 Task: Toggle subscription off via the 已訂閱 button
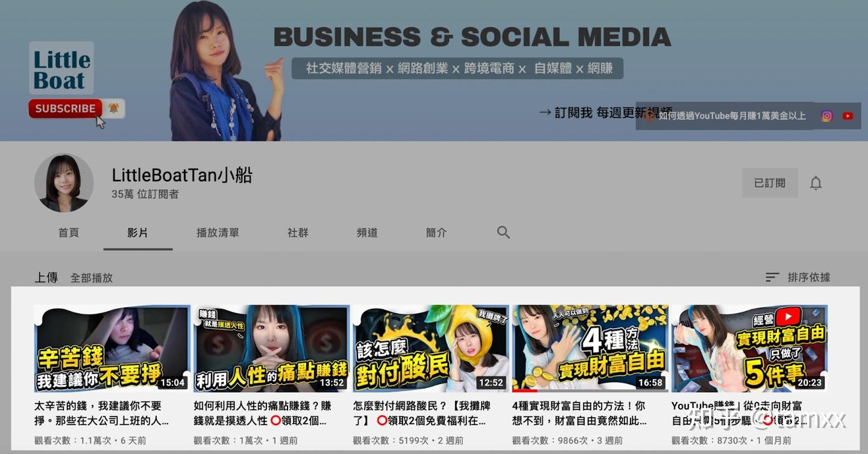770,182
